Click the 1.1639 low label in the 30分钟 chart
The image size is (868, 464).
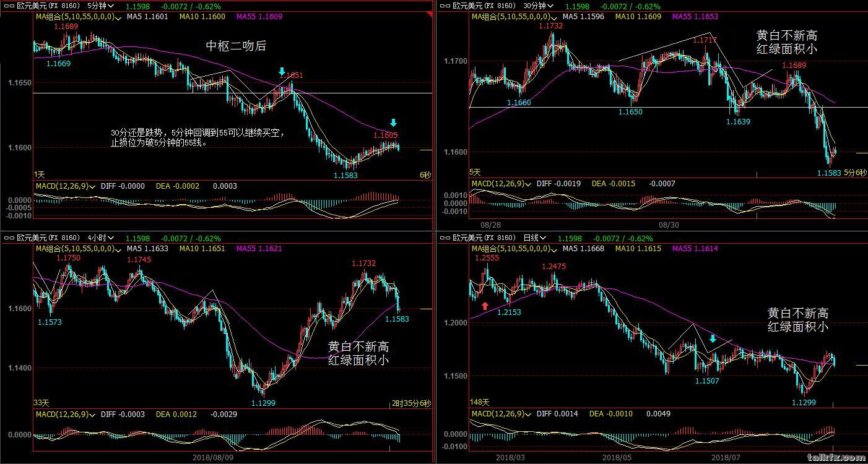click(x=738, y=122)
